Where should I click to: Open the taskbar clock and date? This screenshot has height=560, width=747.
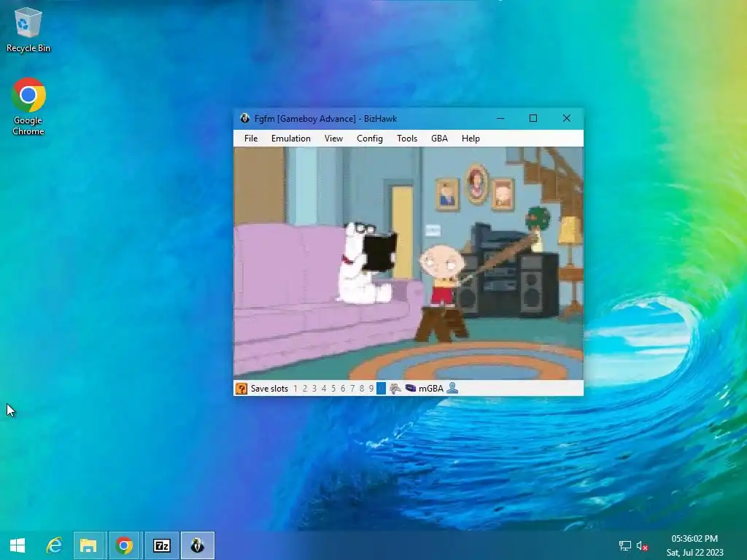click(x=694, y=545)
